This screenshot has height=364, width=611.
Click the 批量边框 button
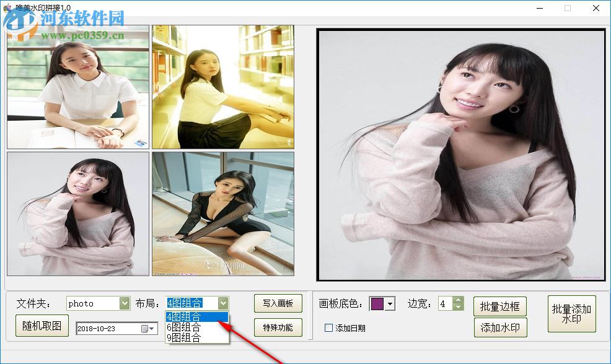(501, 305)
